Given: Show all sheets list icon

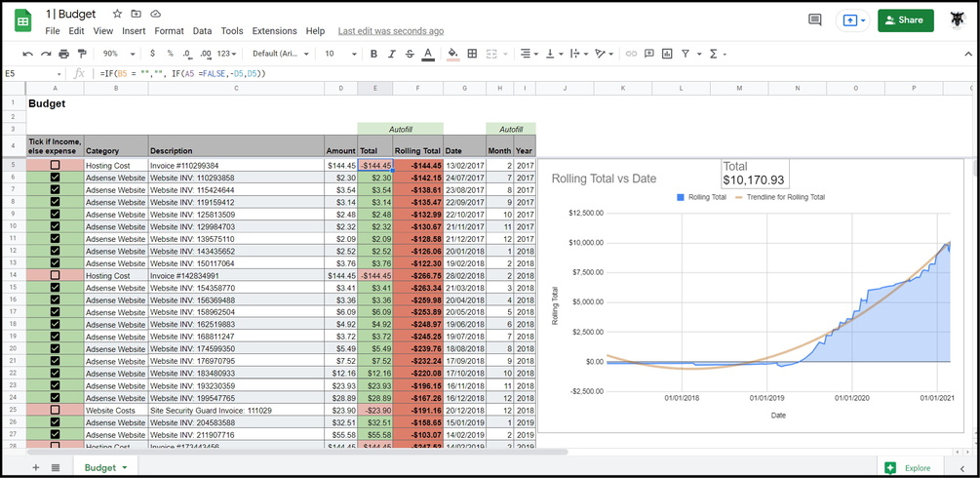Looking at the screenshot, I should tap(55, 467).
